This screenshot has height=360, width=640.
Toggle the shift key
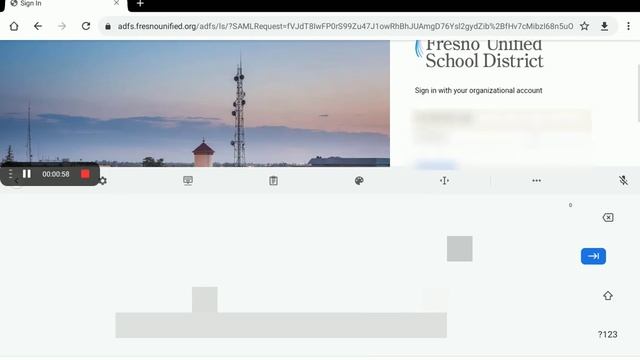(608, 296)
